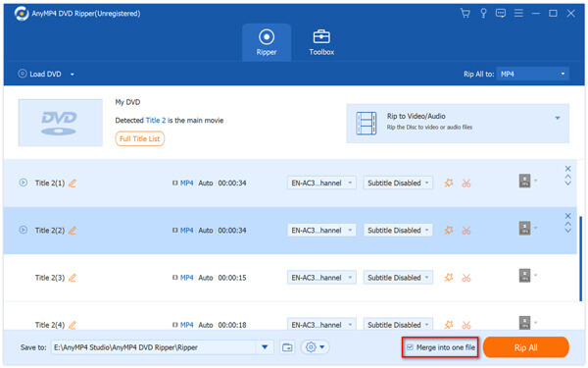
Task: Click the DVD disc thumbnail
Action: click(61, 123)
